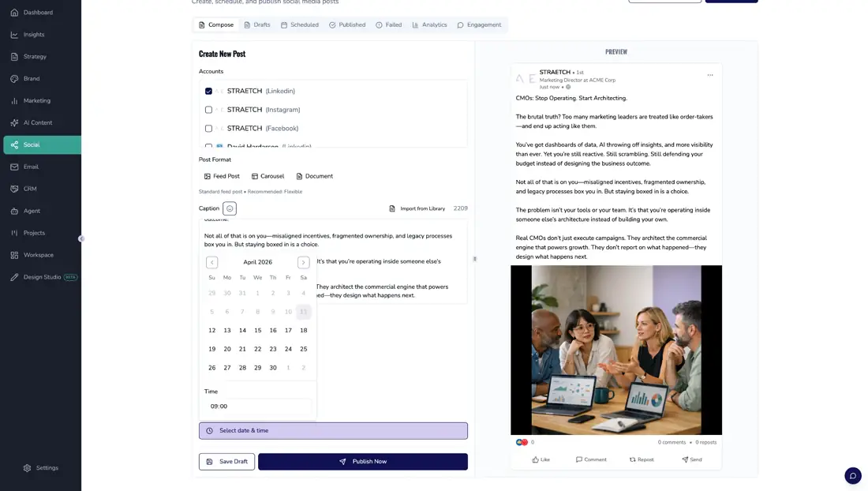
Task: Open Settings at the sidebar bottom
Action: [40, 468]
